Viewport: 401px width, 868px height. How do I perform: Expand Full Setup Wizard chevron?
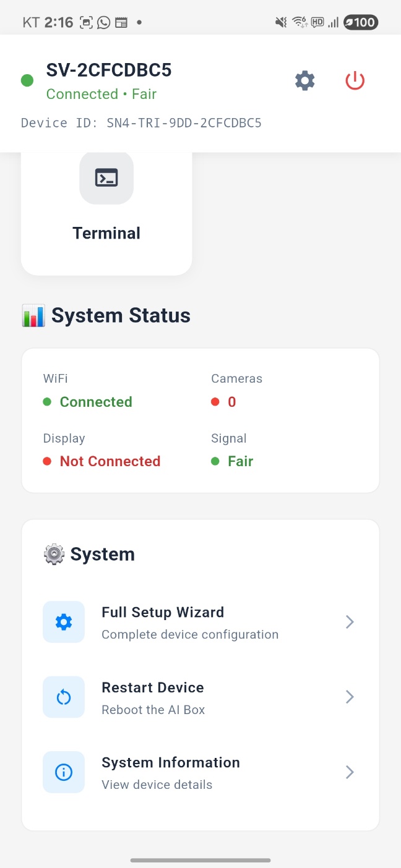[350, 622]
